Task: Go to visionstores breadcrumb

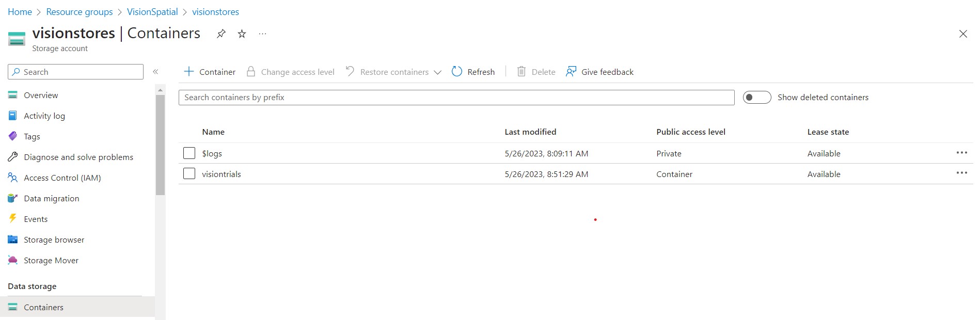Action: (215, 12)
